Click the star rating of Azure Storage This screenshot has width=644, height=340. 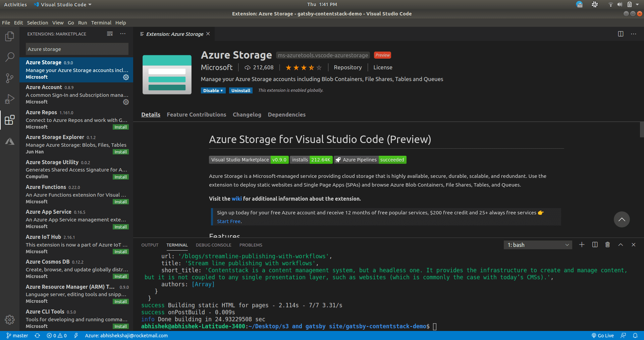pyautogui.click(x=303, y=68)
